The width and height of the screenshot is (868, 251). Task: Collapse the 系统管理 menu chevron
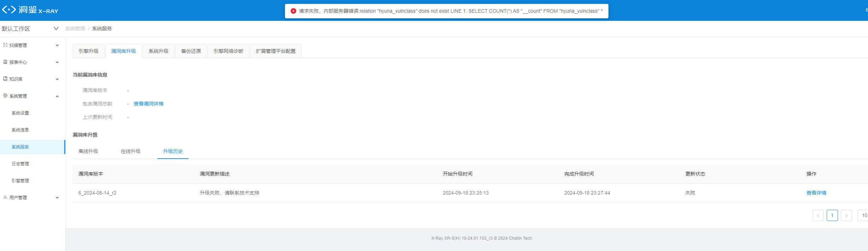[57, 96]
